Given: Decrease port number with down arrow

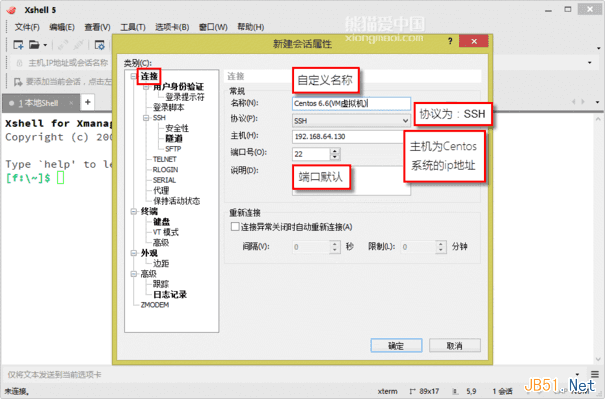Looking at the screenshot, I should (x=335, y=157).
